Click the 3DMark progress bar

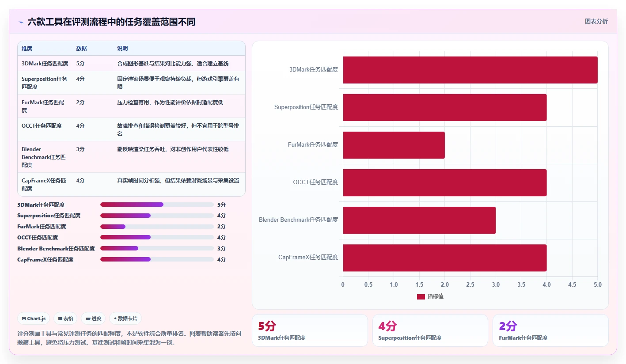pyautogui.click(x=157, y=205)
